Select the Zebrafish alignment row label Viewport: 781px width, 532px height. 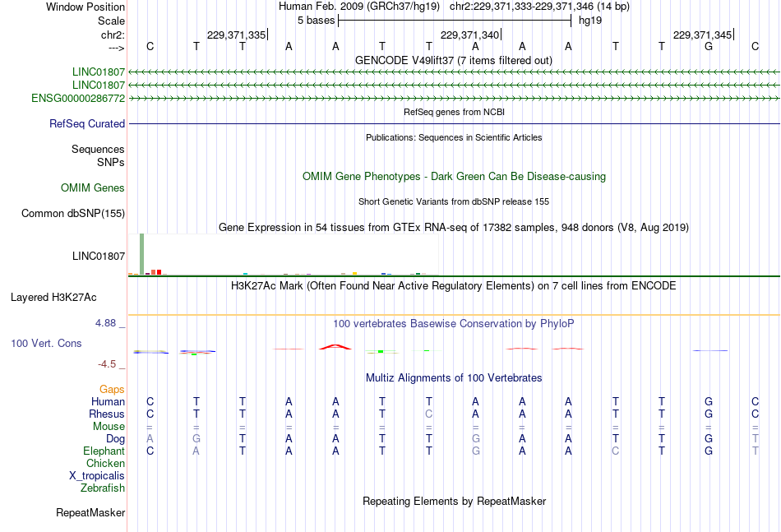(103, 488)
